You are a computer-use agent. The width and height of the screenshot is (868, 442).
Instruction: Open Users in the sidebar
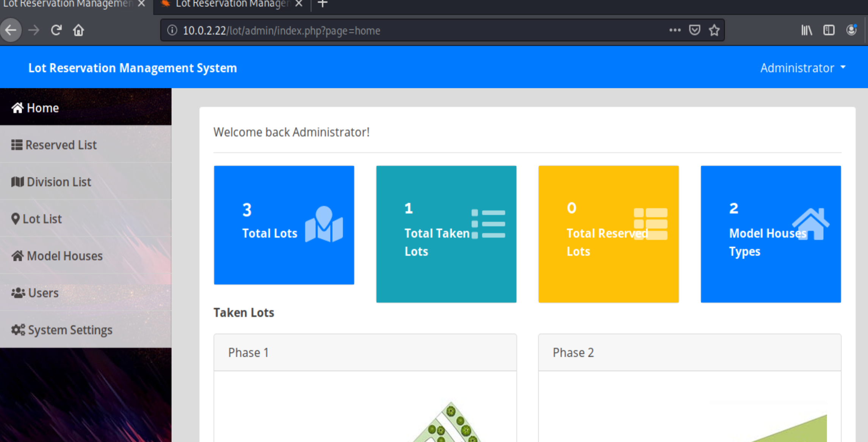86,293
